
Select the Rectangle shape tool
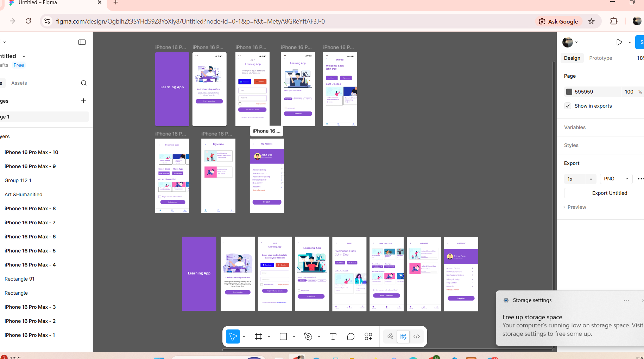[x=283, y=336]
